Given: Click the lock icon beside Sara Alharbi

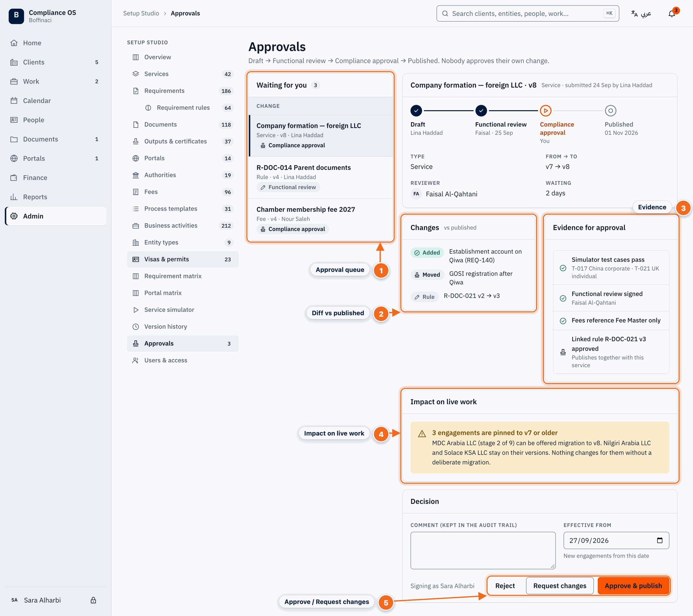Looking at the screenshot, I should (x=93, y=600).
